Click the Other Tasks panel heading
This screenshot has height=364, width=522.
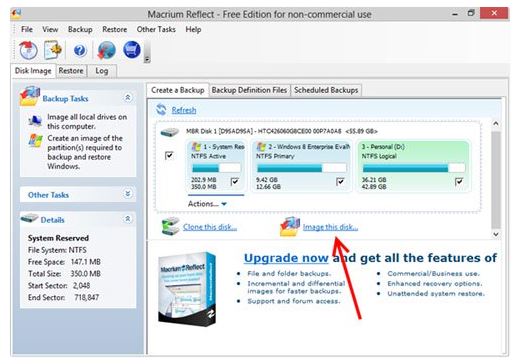[48, 195]
